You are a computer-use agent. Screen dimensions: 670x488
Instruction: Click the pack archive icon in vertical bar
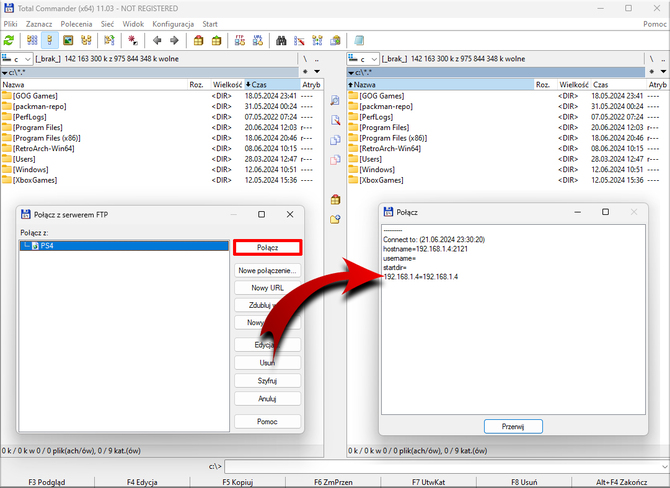coord(335,200)
